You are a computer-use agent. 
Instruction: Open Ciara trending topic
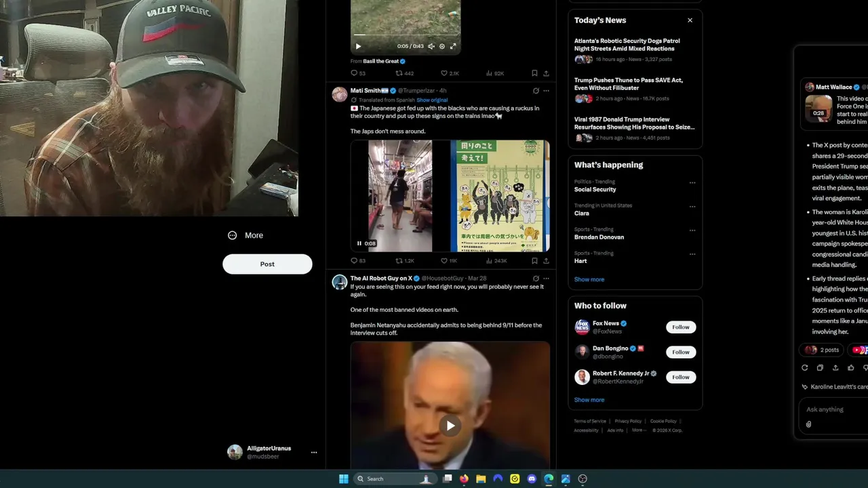(x=582, y=213)
